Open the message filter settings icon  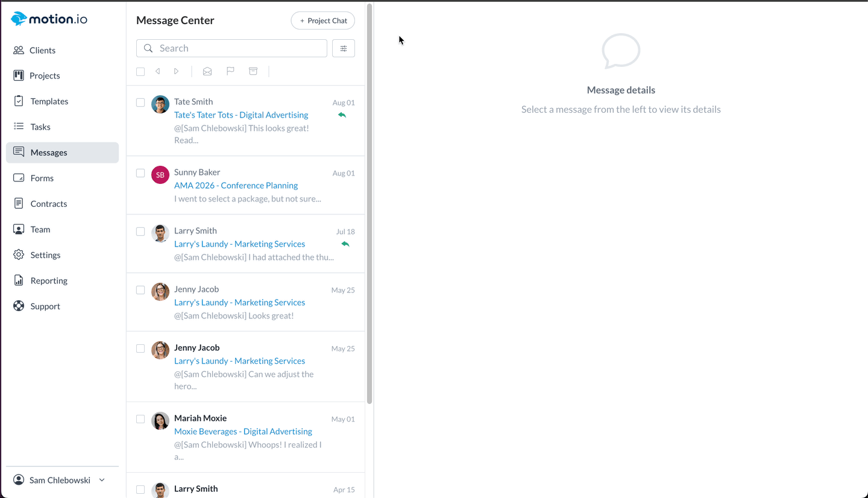(344, 48)
